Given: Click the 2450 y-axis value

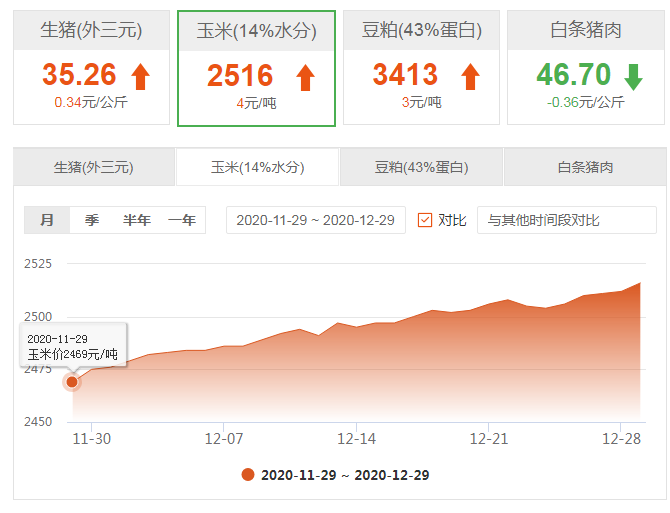Looking at the screenshot, I should pyautogui.click(x=38, y=422).
